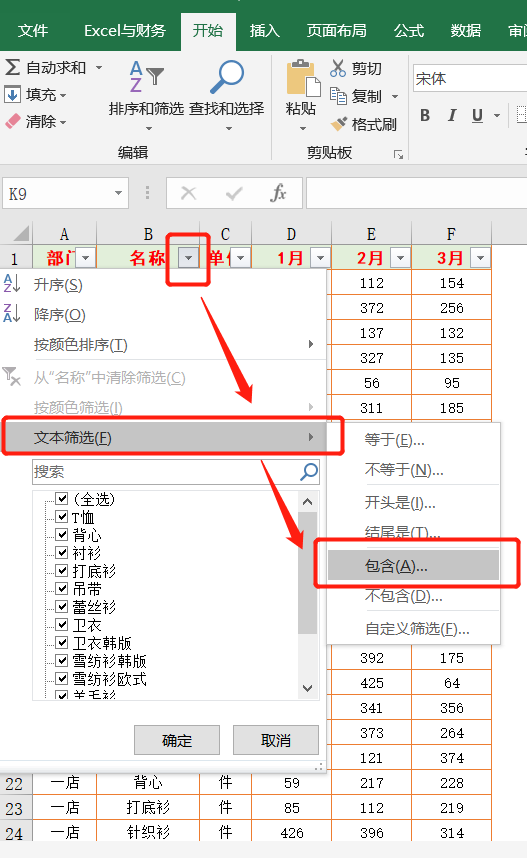
Task: Switch to the Excel与财务 tab
Action: (x=125, y=31)
